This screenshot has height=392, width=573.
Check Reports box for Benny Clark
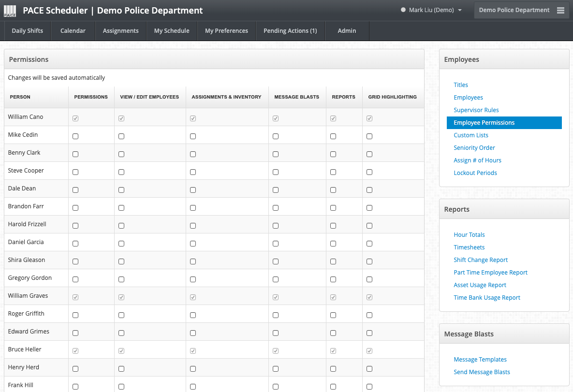click(x=333, y=154)
